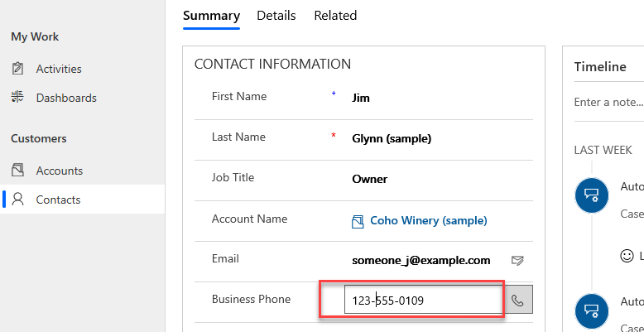The height and width of the screenshot is (332, 644).
Task: Click the CONTACT INFORMATION heading
Action: click(272, 65)
